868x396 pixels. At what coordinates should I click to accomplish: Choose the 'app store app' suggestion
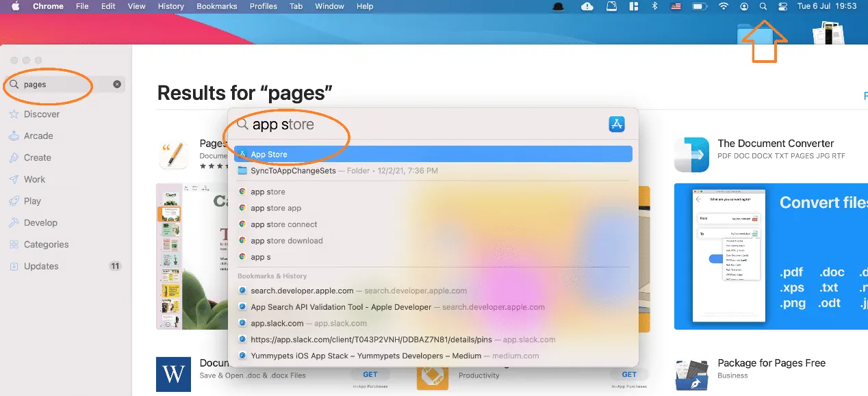coord(433,208)
